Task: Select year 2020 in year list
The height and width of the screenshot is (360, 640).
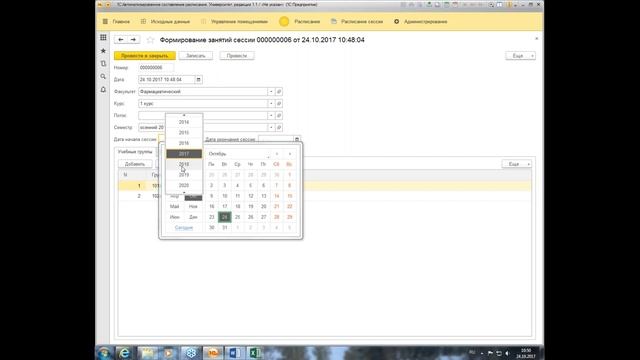Action: point(184,185)
